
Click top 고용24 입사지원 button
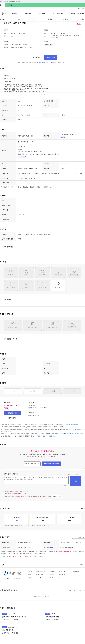50,58
